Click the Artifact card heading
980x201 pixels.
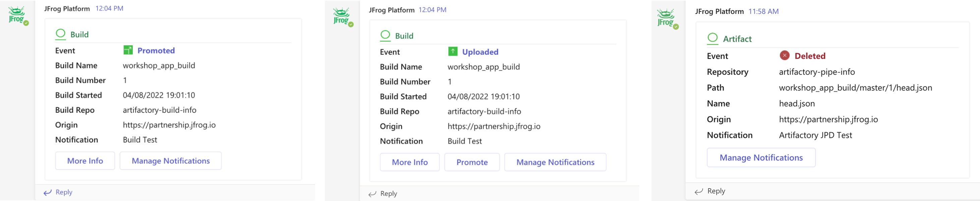(x=737, y=39)
